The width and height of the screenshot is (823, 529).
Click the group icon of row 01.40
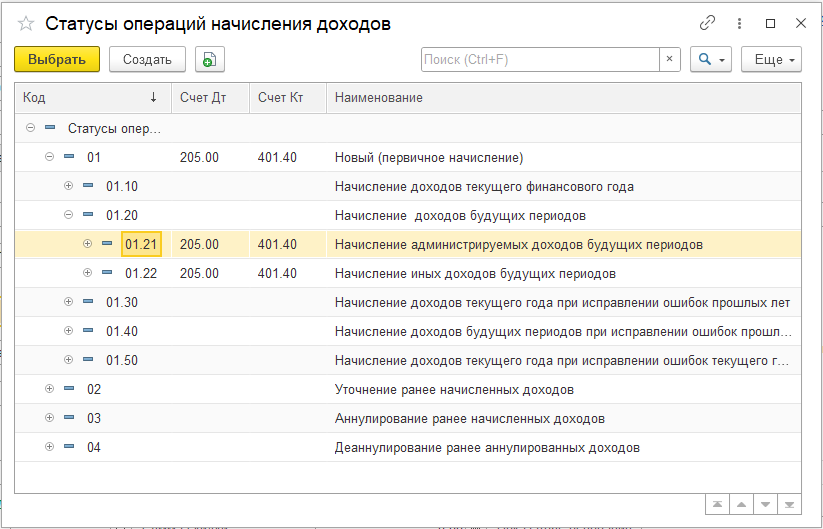coord(88,330)
